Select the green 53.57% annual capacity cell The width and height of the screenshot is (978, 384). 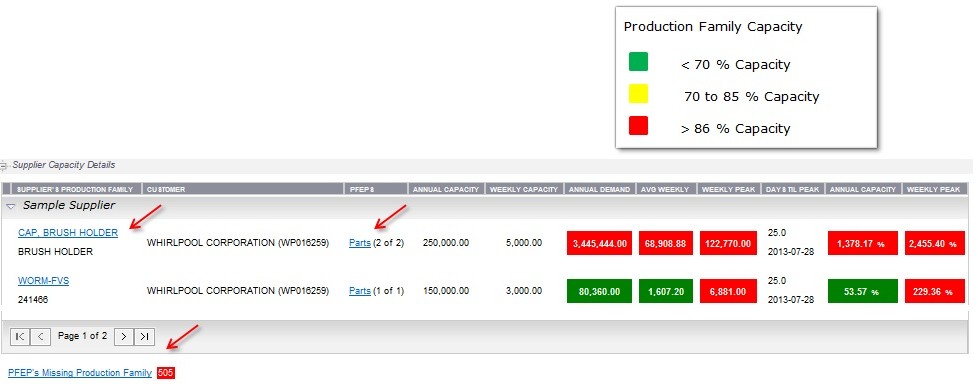863,291
